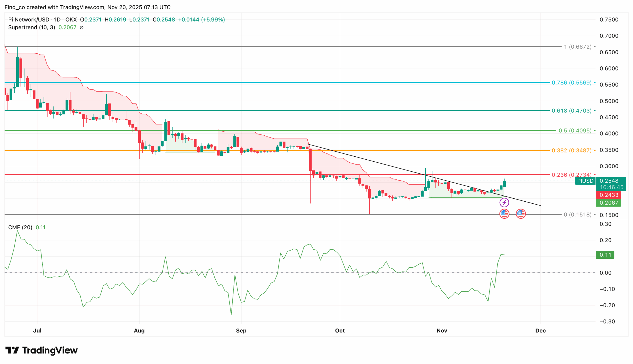
Task: Click the PIUSD price flag on the price scale
Action: coord(585,181)
